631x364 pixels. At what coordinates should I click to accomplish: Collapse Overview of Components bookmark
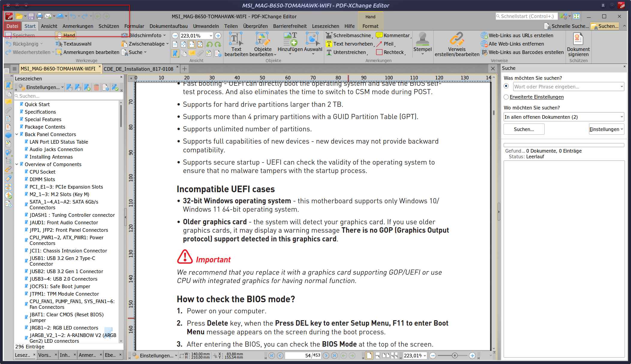(17, 164)
